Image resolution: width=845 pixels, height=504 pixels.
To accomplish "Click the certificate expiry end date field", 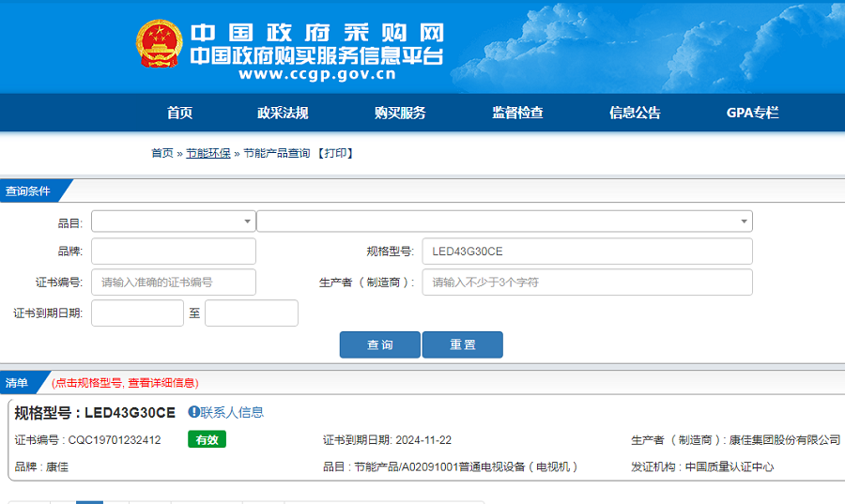I will coord(251,313).
